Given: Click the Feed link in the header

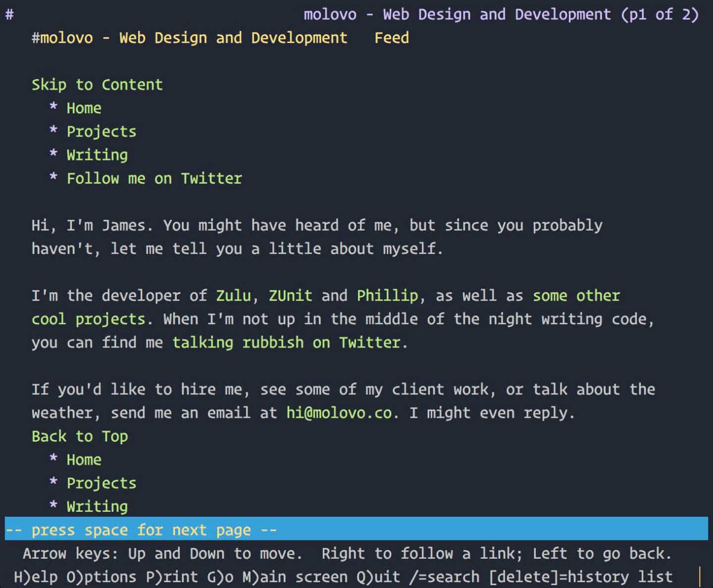Looking at the screenshot, I should pyautogui.click(x=392, y=38).
